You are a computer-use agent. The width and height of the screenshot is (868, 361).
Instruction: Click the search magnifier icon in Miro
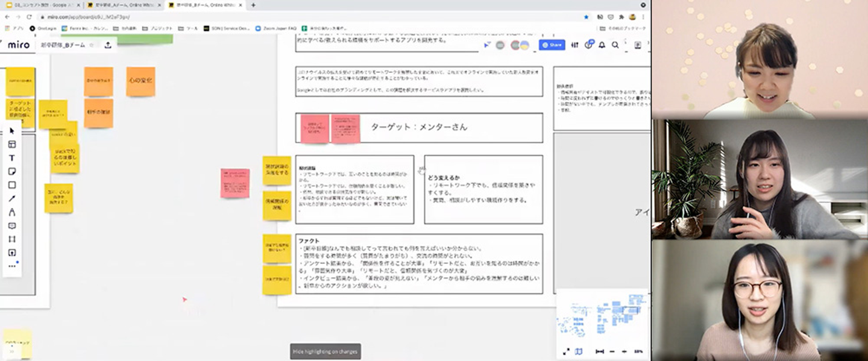tap(615, 45)
